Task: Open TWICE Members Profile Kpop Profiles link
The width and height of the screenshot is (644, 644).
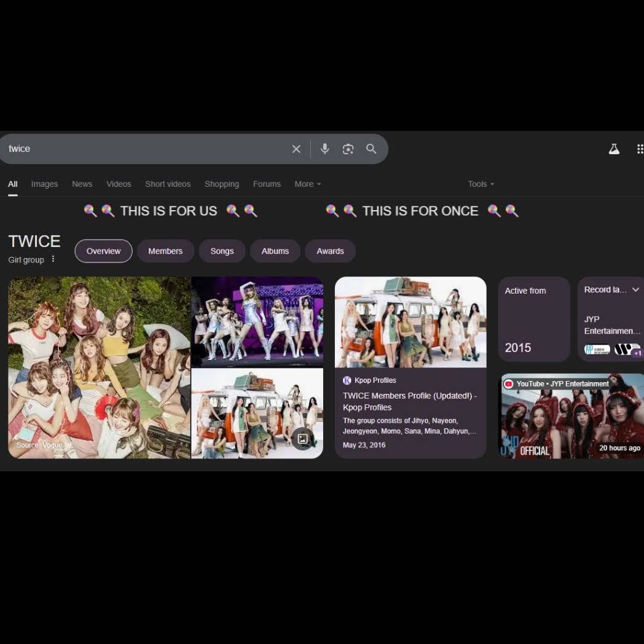Action: tap(409, 401)
